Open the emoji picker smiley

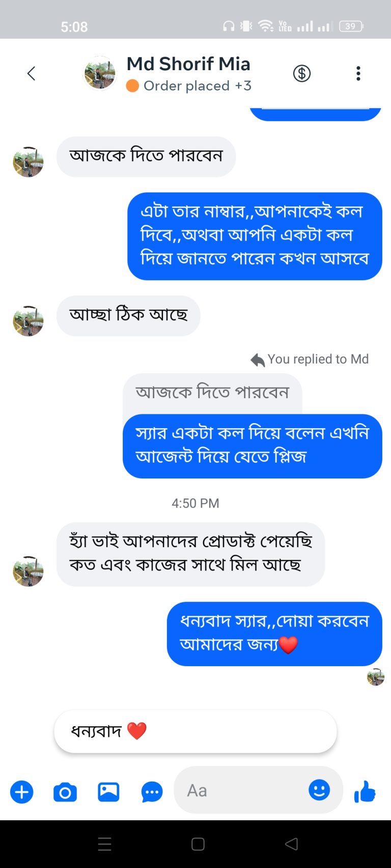click(319, 790)
